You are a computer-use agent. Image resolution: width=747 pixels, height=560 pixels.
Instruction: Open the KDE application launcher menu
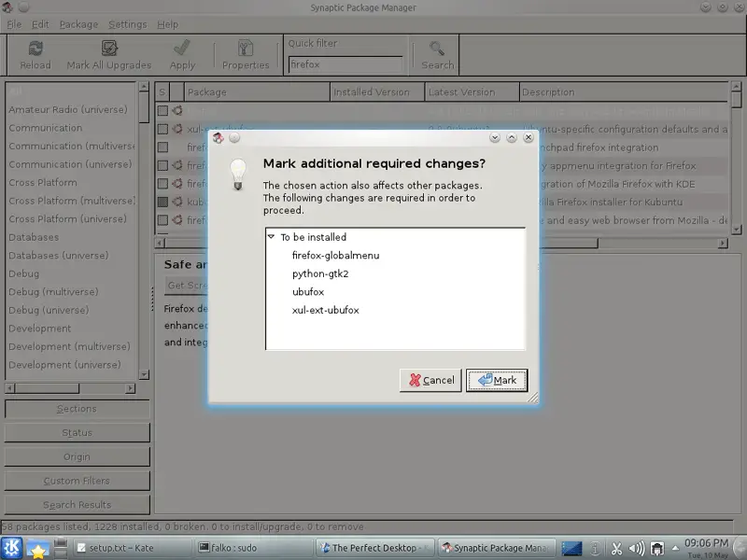pos(10,548)
